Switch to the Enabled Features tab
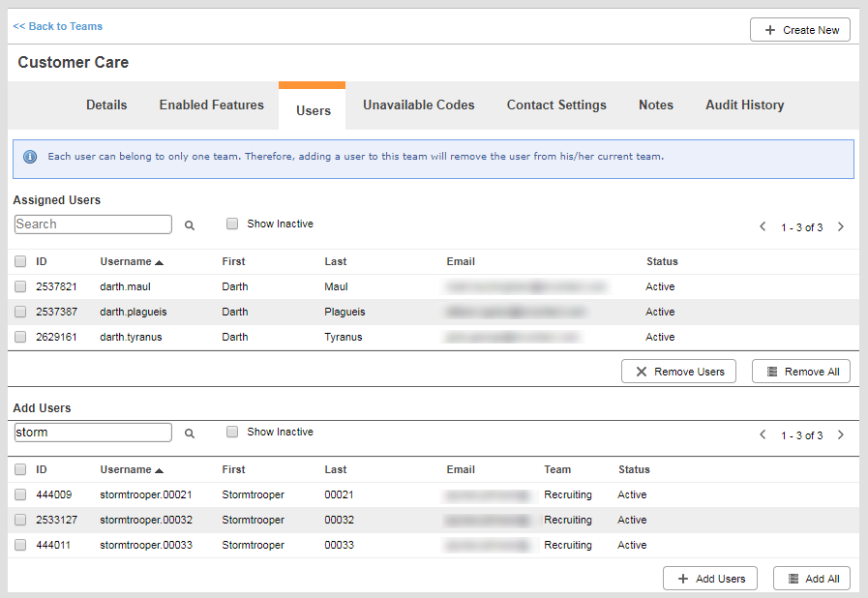 coord(212,105)
